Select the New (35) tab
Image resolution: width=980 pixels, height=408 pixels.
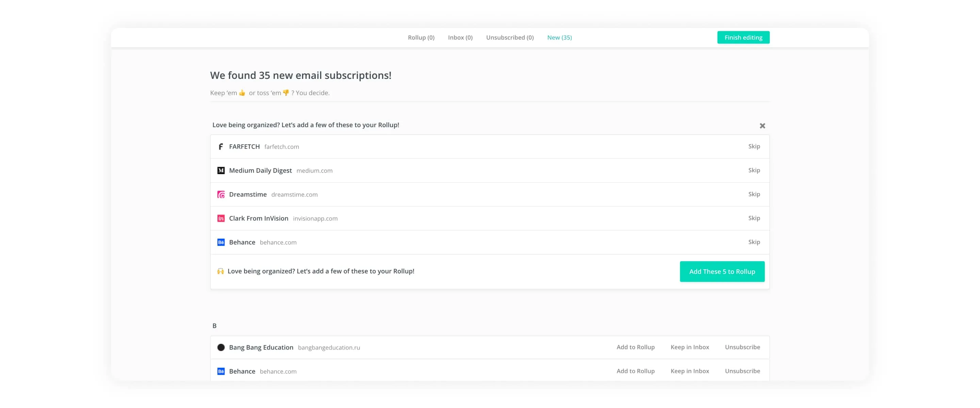click(559, 37)
